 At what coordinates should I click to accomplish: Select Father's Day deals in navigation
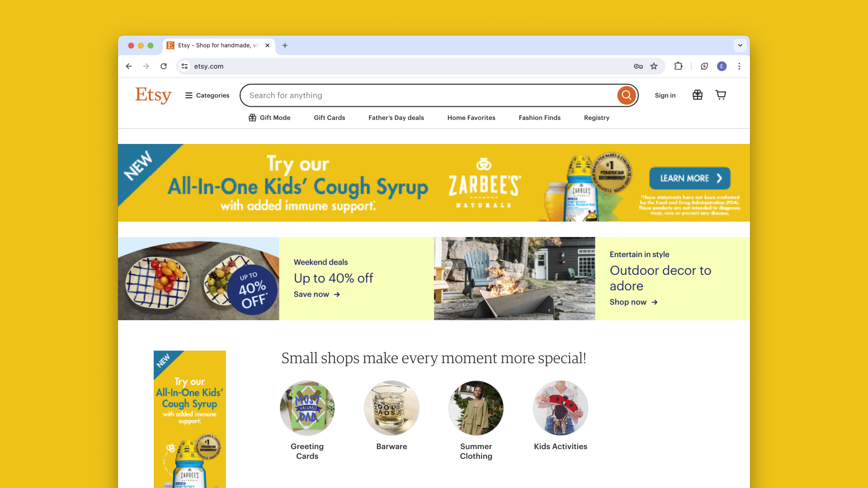[x=396, y=118]
